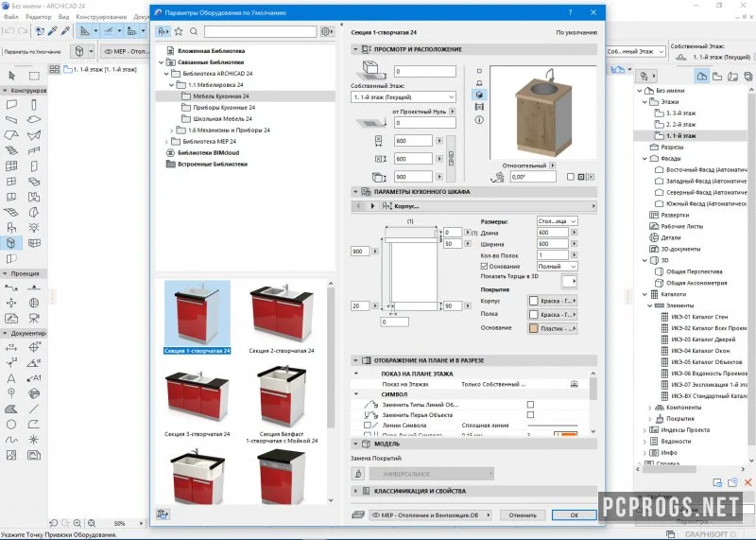Screen dimensions: 756x540
Task: Click the library manager icon at dialog bottom-left
Action: click(x=163, y=514)
